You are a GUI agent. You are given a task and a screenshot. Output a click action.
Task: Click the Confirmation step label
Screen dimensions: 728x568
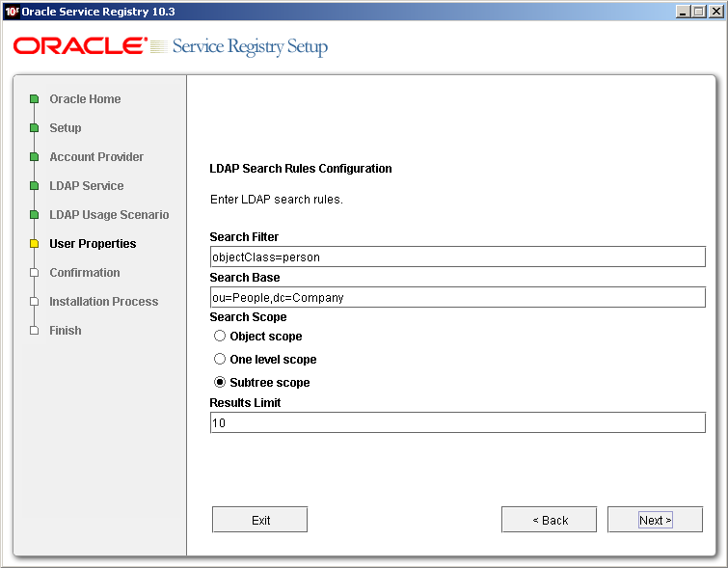coord(85,273)
